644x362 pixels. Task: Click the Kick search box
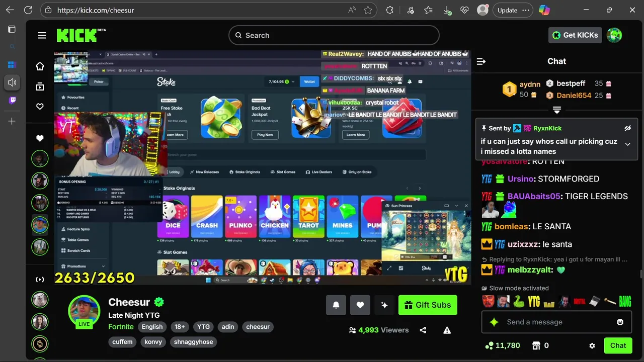(334, 35)
